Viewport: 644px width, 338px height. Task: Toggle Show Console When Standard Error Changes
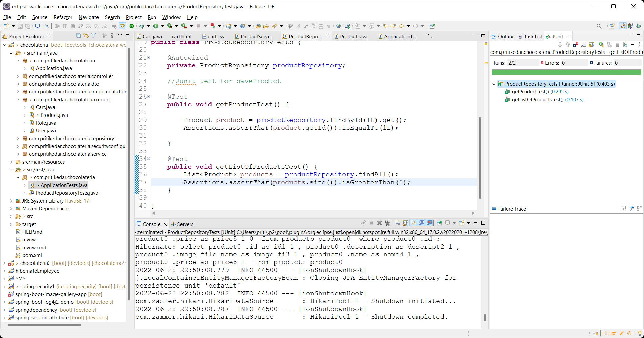click(429, 223)
